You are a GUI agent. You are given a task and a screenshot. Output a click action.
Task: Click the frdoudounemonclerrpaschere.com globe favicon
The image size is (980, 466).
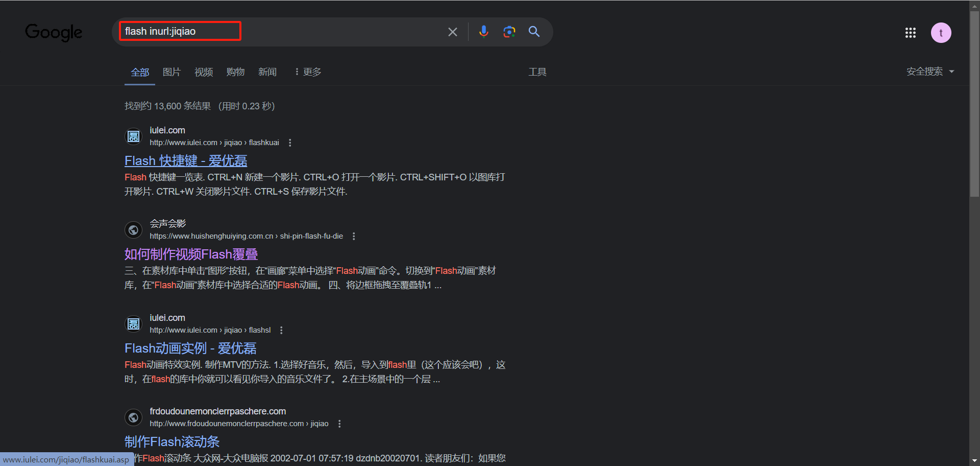(x=134, y=417)
